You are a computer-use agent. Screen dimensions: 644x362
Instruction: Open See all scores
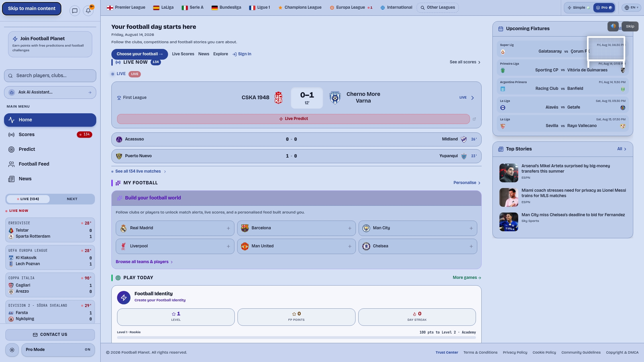tap(465, 62)
